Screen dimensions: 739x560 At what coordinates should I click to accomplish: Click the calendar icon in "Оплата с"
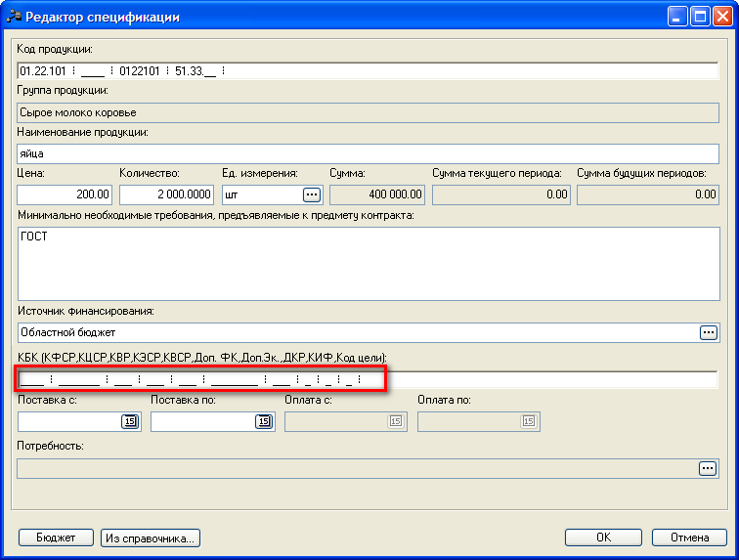[395, 421]
